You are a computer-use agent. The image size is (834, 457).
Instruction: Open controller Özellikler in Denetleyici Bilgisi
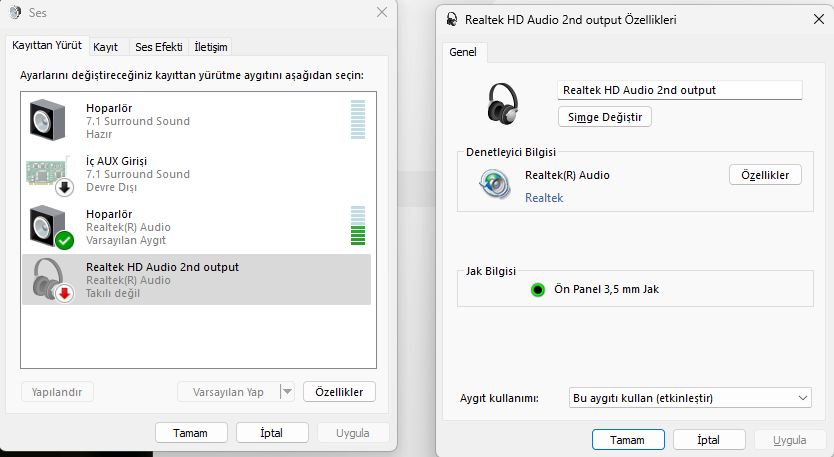click(765, 175)
